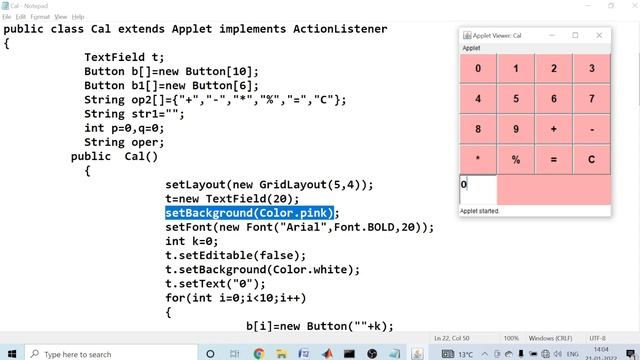Switch to Java applet icon on taskbar
The image size is (640, 360).
(417, 354)
